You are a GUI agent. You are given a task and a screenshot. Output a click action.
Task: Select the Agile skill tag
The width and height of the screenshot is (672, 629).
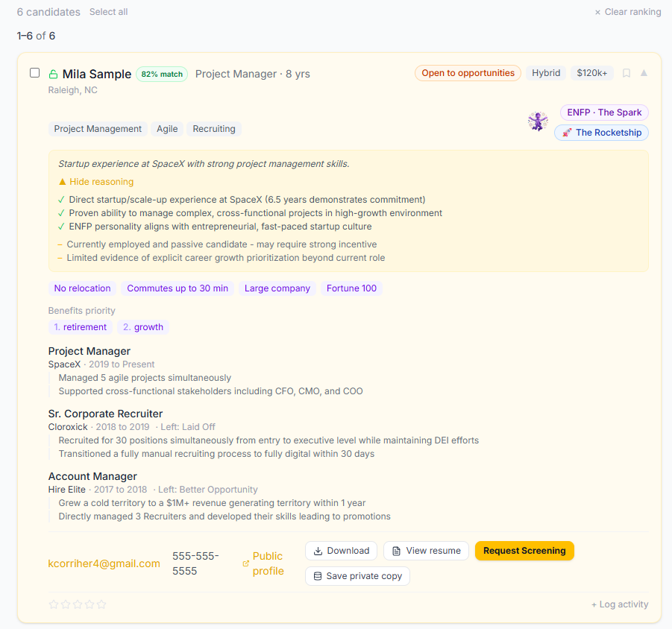(167, 129)
